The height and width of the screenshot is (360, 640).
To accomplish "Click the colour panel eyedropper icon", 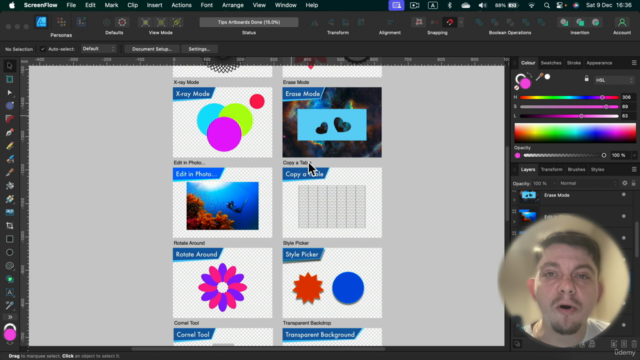I will point(539,77).
